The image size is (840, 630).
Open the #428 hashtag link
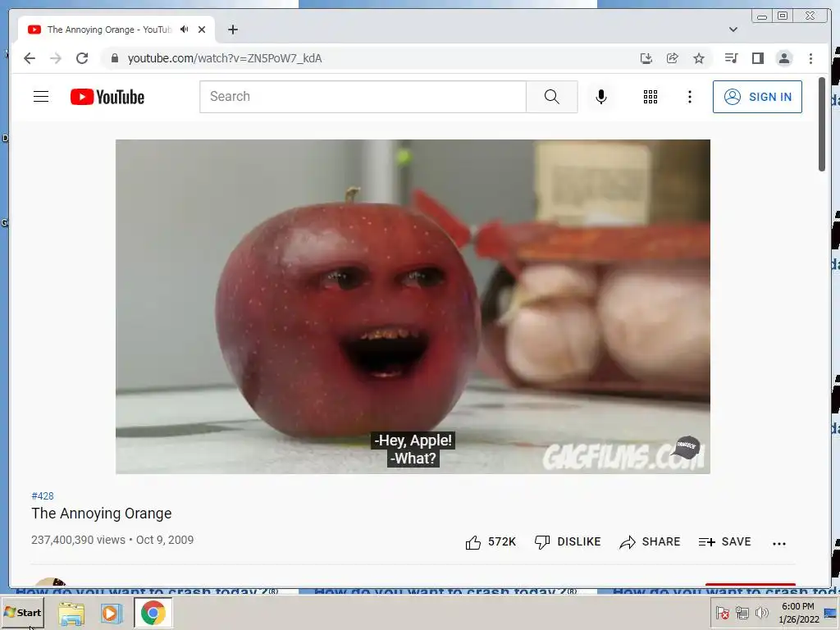(43, 496)
